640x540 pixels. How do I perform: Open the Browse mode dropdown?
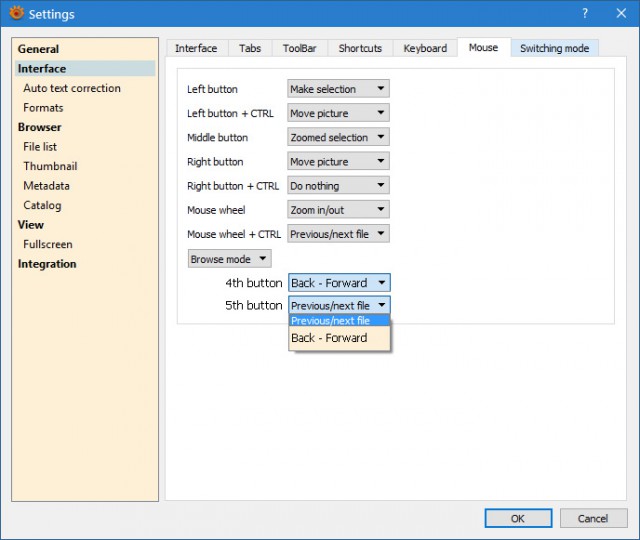click(x=229, y=259)
